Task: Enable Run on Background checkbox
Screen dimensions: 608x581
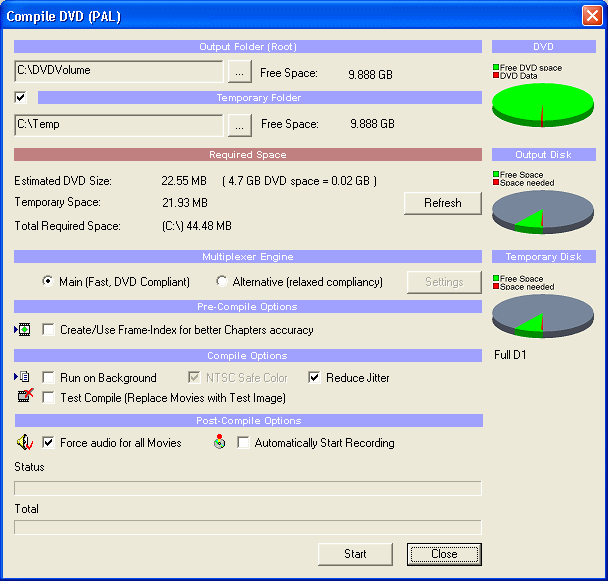Action: (48, 377)
